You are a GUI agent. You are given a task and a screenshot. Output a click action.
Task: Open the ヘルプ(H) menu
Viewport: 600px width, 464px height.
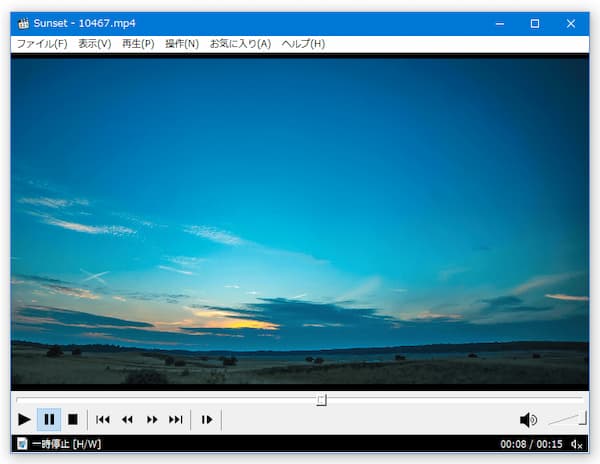tap(303, 44)
